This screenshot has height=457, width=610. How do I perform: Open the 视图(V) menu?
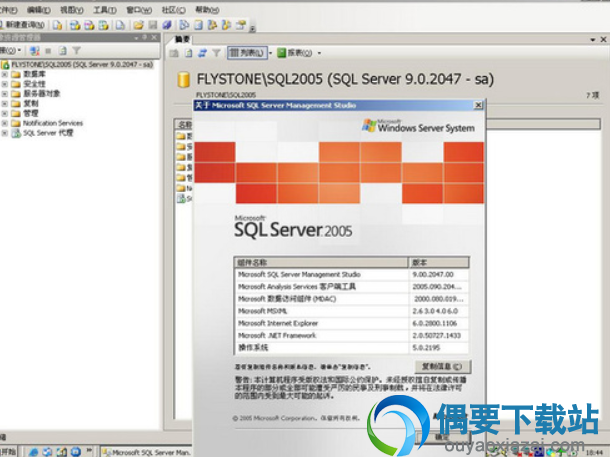click(x=72, y=10)
